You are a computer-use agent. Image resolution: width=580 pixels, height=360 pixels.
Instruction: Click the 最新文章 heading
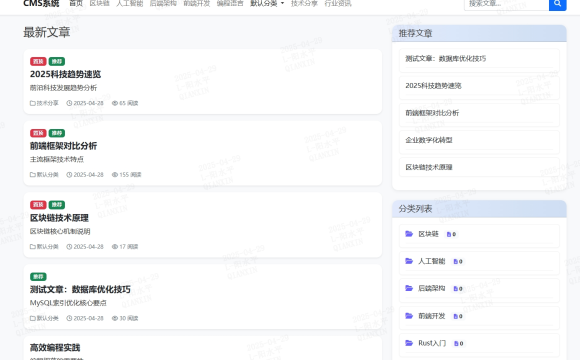tap(47, 32)
